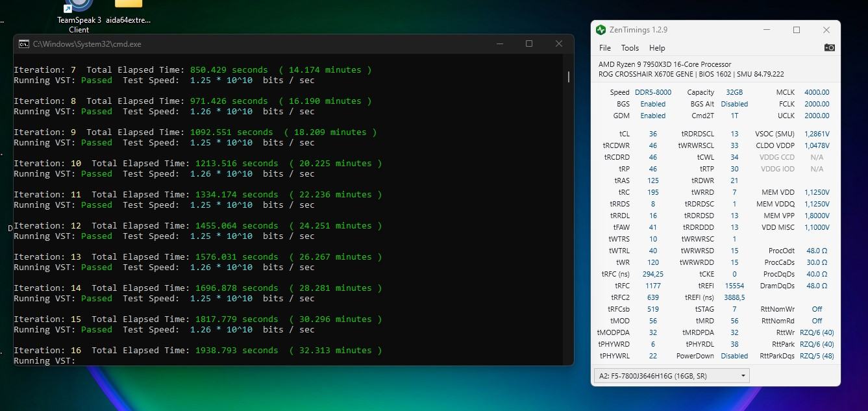Screen dimensions: 868x411
Task: Expand the A2 memory module dropdown
Action: [x=671, y=376]
